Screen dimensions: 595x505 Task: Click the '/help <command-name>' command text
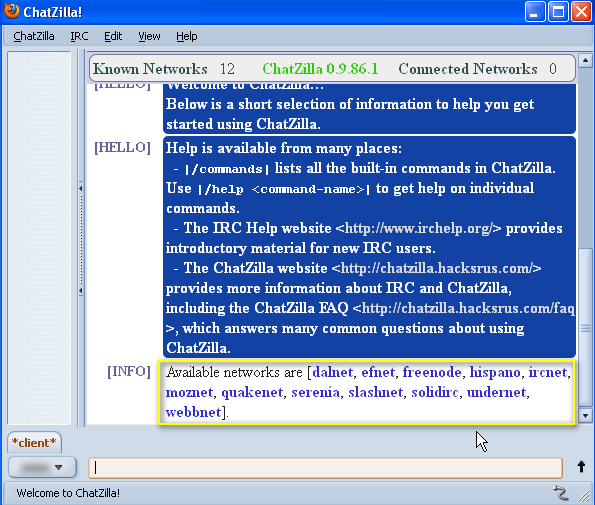pos(284,189)
